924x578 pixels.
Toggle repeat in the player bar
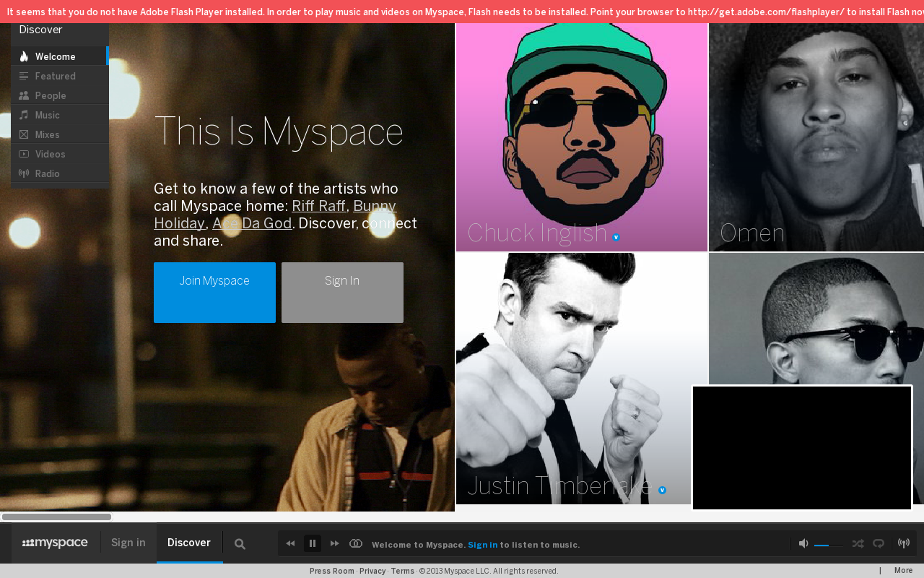(x=879, y=543)
